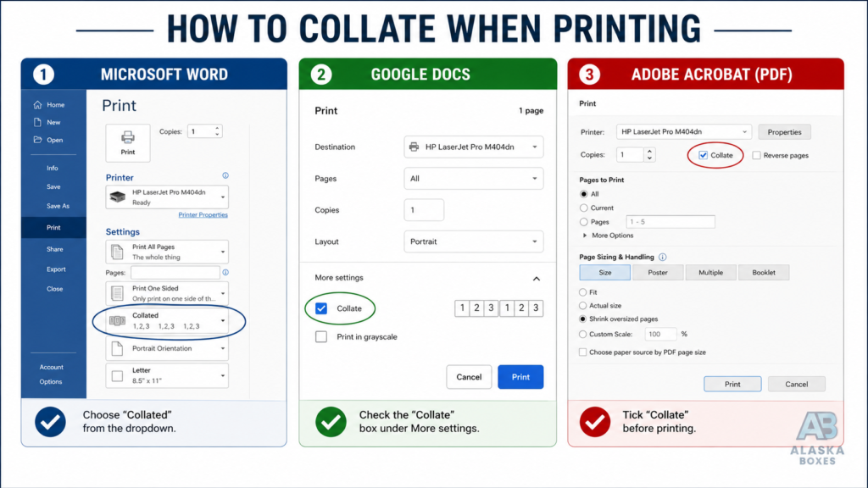Open the Layout dropdown set to Portrait
This screenshot has height=488, width=868.
click(x=474, y=241)
